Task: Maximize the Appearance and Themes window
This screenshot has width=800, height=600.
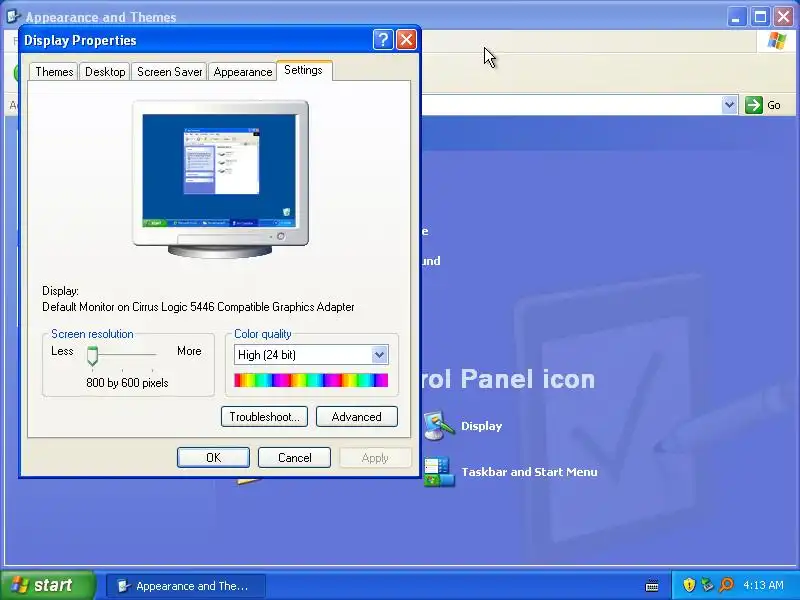Action: (760, 17)
